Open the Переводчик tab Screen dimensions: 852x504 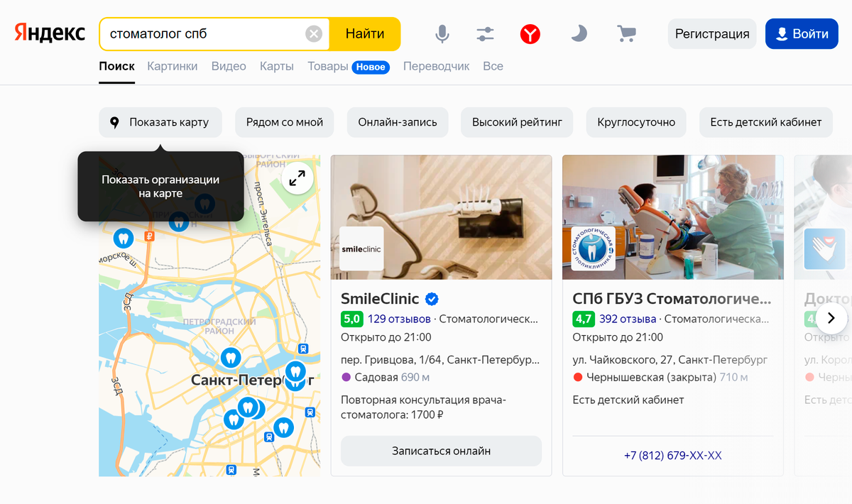click(436, 66)
